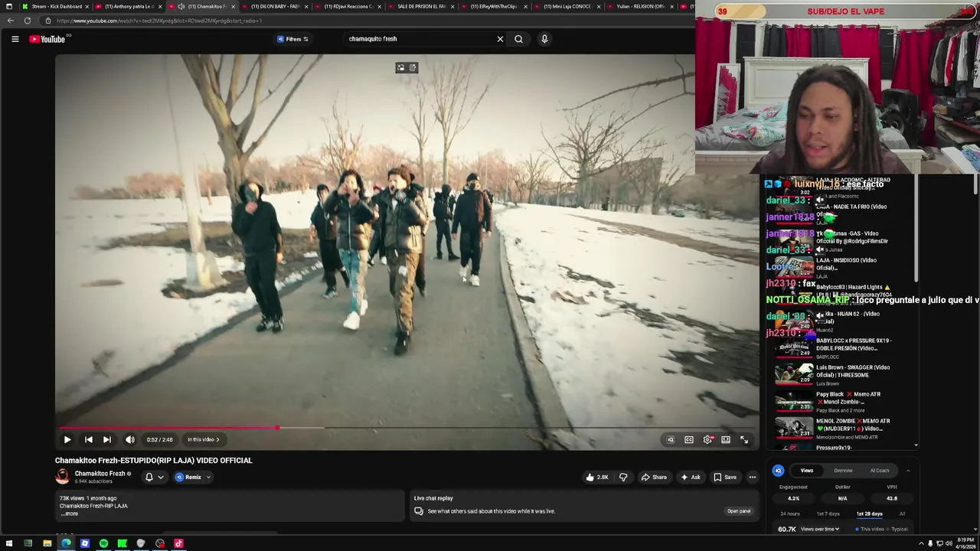Open the YouTube hamburger guide menu
Viewport: 980px width, 551px height.
click(x=15, y=39)
